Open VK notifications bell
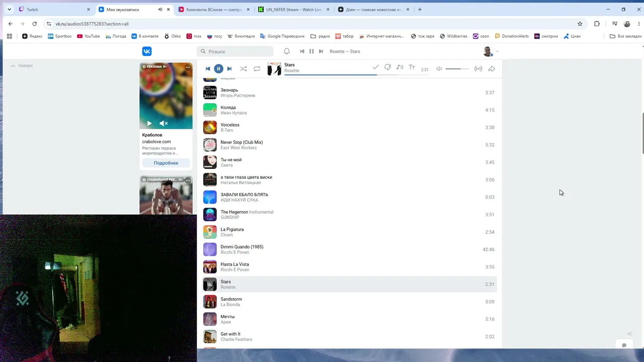Viewport: 644px width, 362px height. click(x=287, y=51)
